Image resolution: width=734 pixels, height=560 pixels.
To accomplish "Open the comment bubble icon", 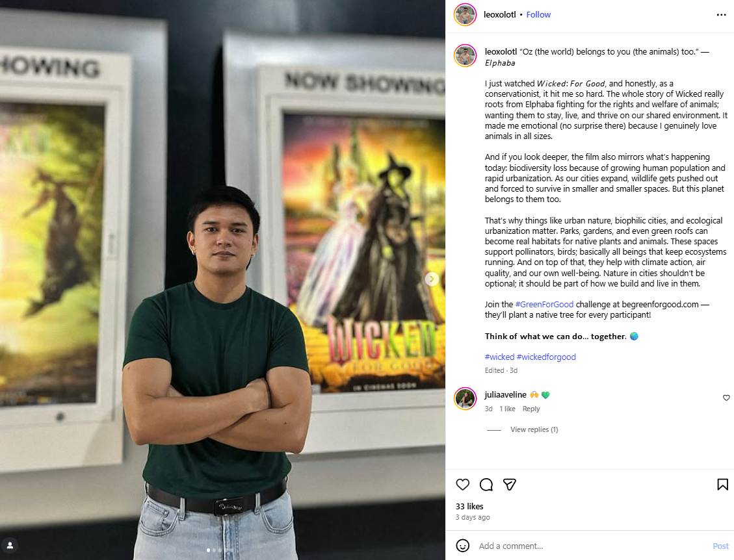I will [x=486, y=485].
